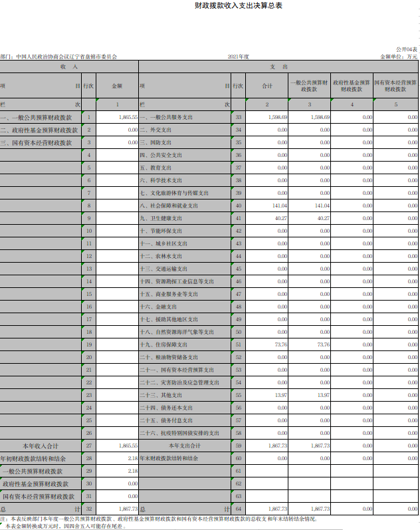Select the 国有资本经营预算财政拨款 column header
This screenshot has width=420, height=530.
[x=395, y=86]
